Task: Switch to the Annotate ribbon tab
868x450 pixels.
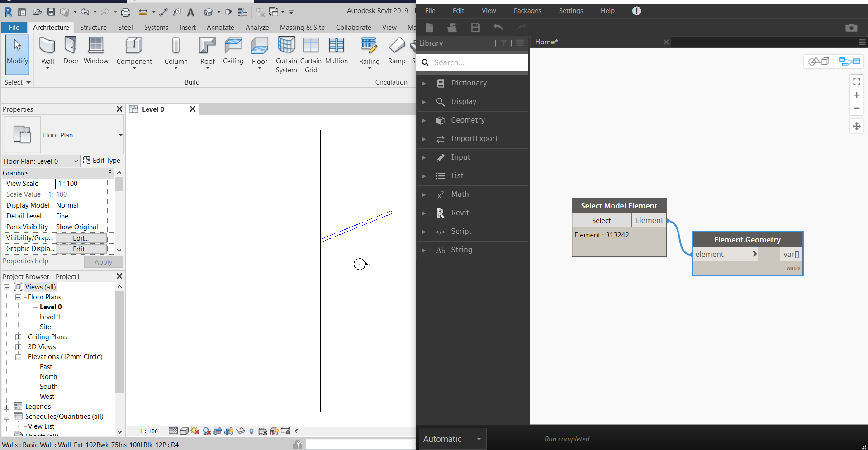Action: (x=220, y=28)
